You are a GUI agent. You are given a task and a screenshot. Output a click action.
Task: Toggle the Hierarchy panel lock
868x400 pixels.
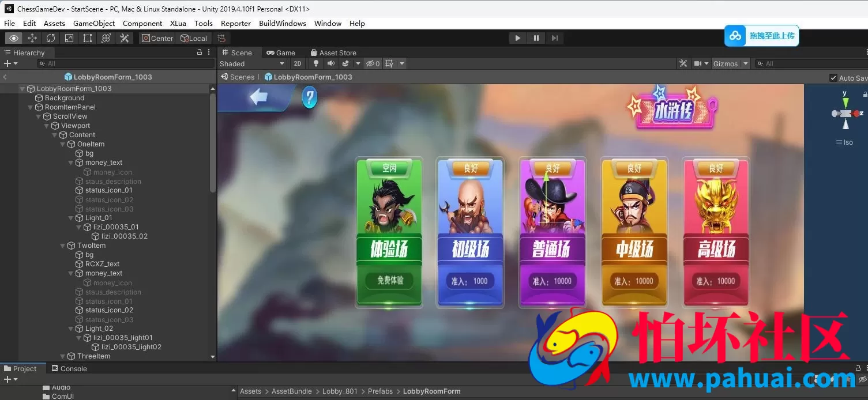[x=200, y=52]
